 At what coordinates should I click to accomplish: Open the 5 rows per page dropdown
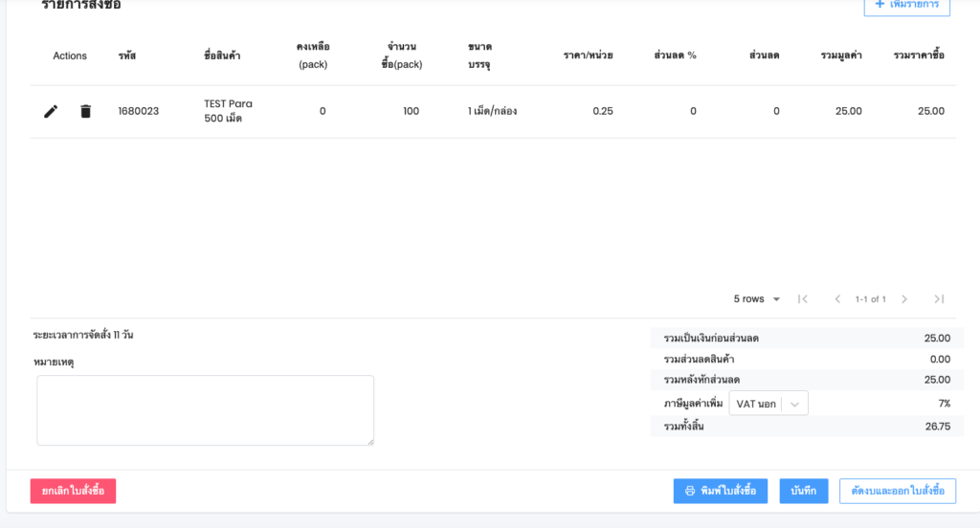(x=756, y=299)
